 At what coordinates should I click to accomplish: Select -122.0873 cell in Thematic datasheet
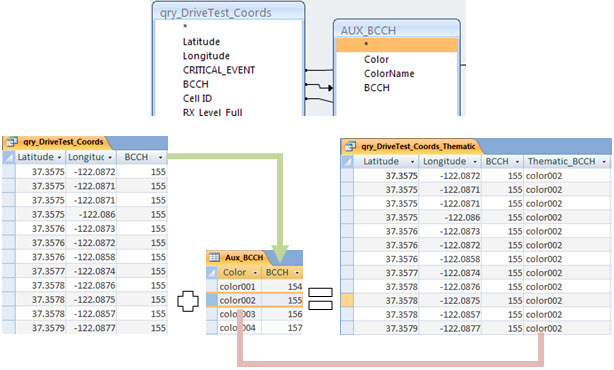pyautogui.click(x=450, y=231)
